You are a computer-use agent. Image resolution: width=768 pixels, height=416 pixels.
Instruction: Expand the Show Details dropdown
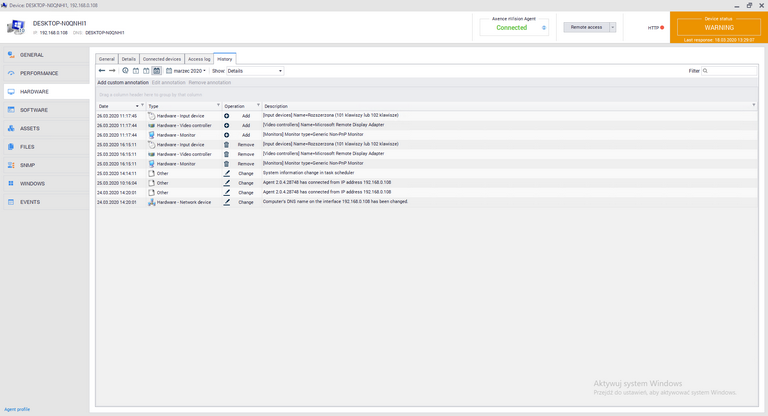pyautogui.click(x=255, y=71)
